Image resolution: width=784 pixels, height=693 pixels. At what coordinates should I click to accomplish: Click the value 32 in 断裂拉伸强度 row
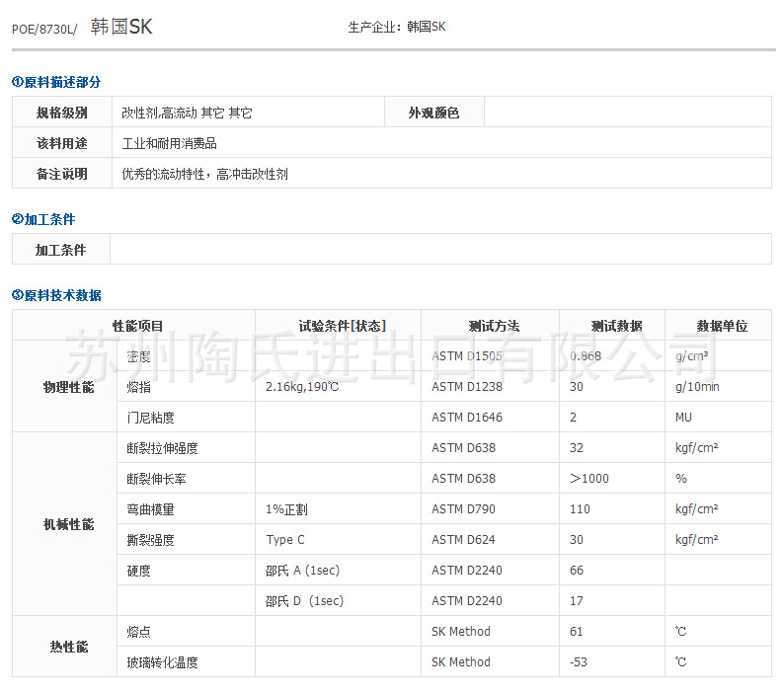(577, 447)
